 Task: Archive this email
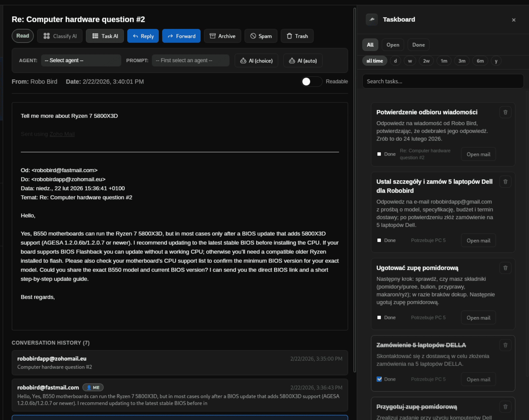point(222,36)
